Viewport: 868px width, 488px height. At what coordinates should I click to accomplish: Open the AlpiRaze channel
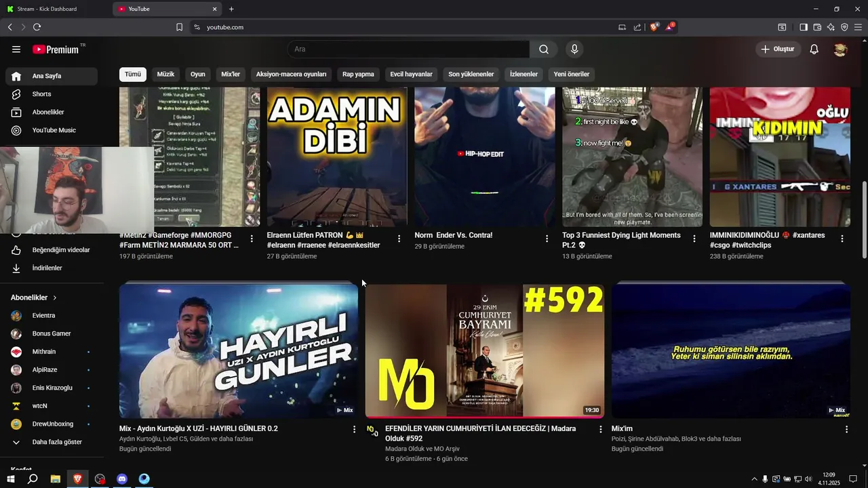[52, 370]
